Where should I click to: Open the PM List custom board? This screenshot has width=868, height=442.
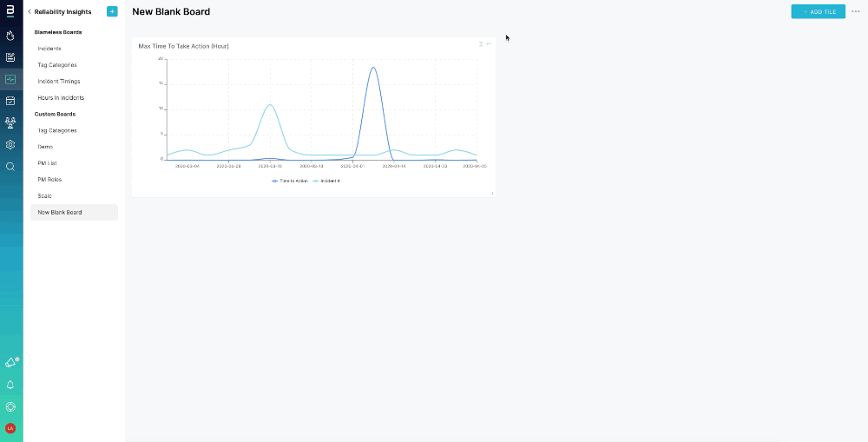[47, 163]
